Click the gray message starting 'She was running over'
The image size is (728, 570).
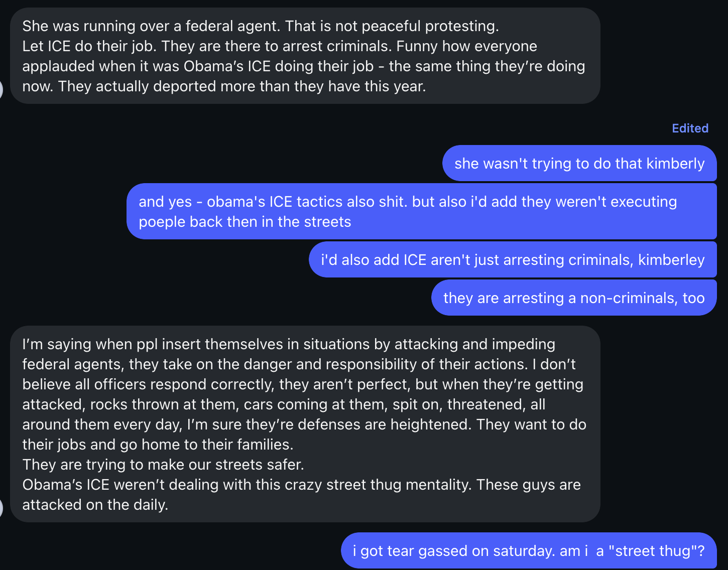pyautogui.click(x=305, y=56)
